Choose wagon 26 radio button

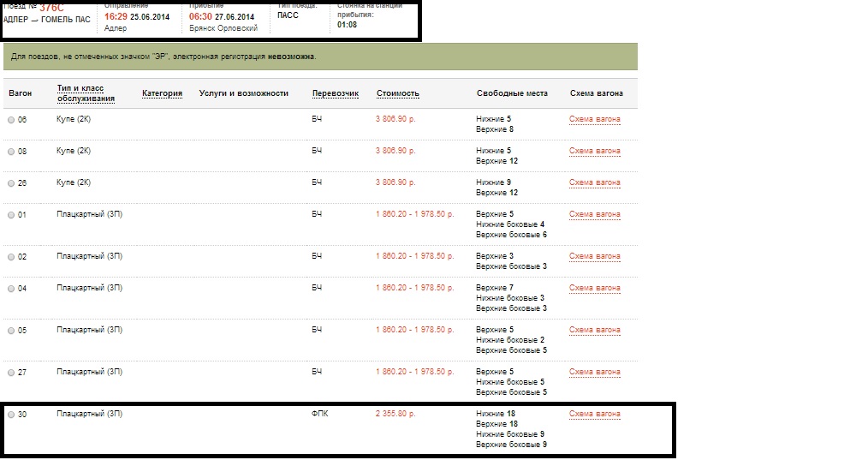pyautogui.click(x=11, y=183)
